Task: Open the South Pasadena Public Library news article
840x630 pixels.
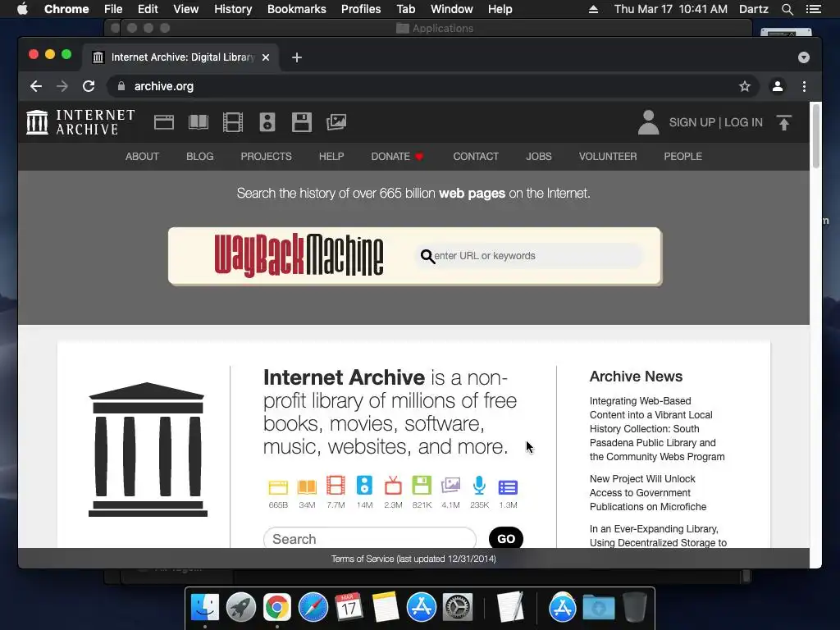Action: point(657,428)
